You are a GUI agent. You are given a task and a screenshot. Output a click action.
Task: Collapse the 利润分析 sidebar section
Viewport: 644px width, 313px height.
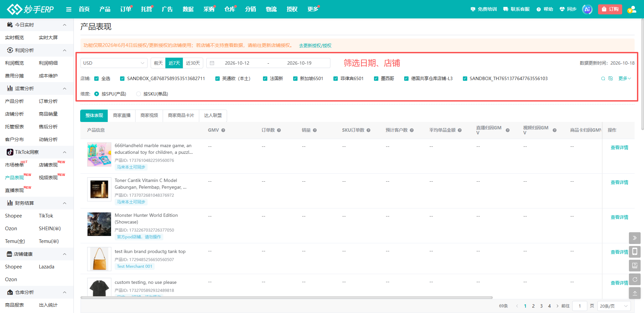pyautogui.click(x=65, y=50)
